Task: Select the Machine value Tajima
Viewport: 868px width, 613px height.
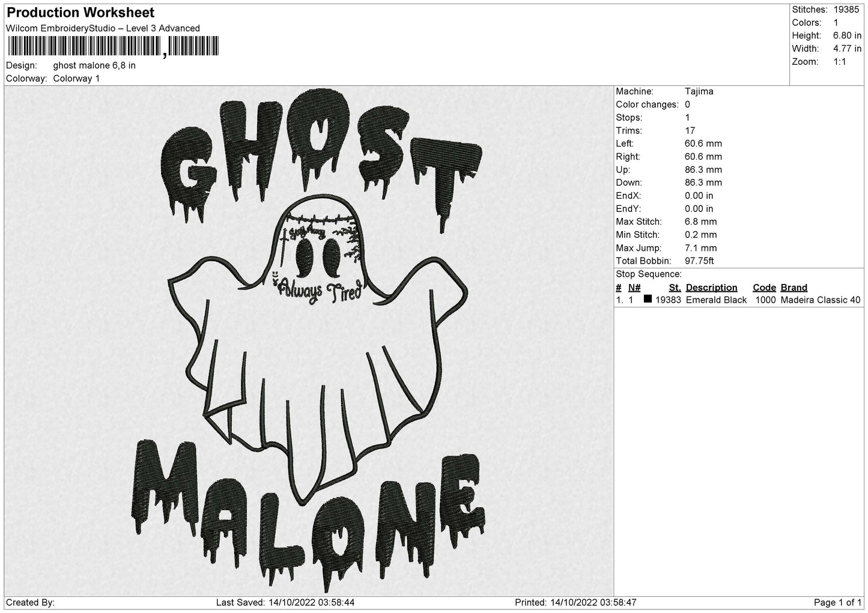Action: pos(699,92)
